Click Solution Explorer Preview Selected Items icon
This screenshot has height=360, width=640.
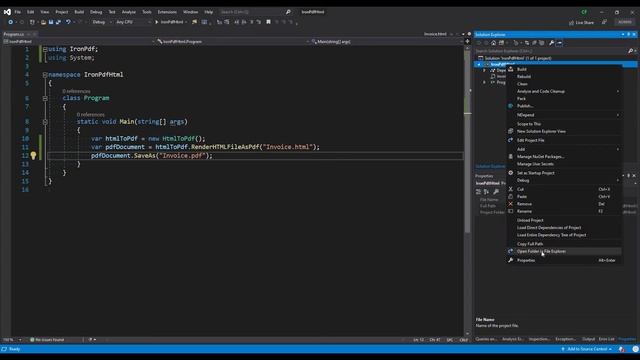pos(559,43)
